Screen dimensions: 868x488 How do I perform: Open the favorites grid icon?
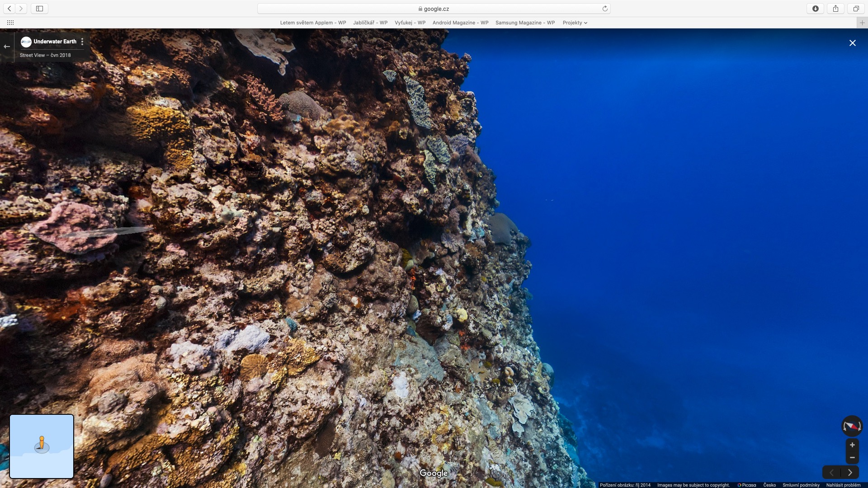10,23
